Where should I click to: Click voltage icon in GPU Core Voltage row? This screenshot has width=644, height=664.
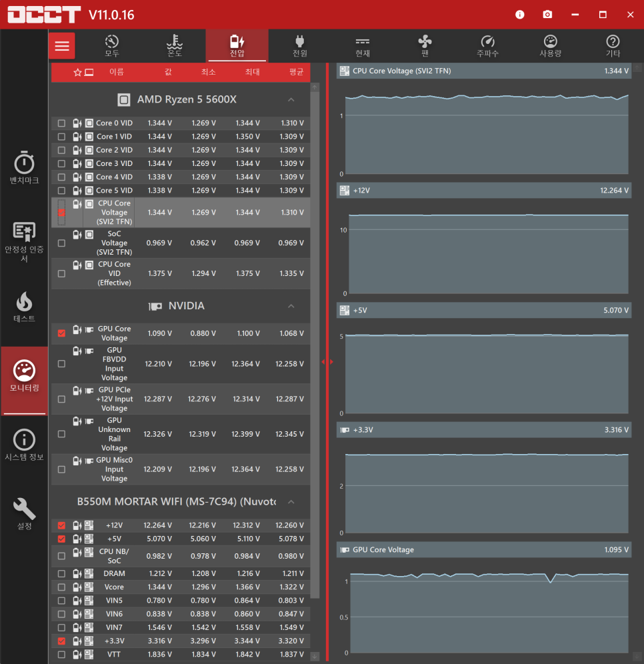point(77,329)
